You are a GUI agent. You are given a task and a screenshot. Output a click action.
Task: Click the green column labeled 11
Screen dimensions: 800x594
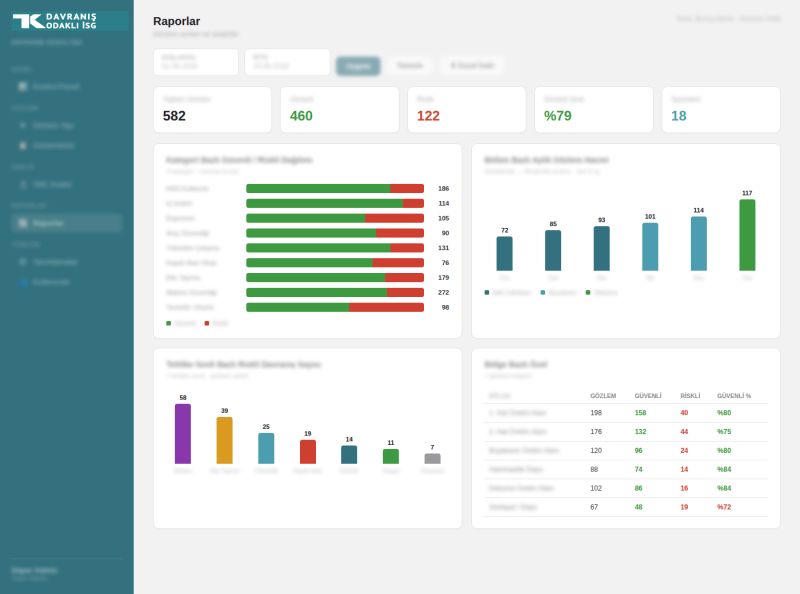(x=391, y=456)
